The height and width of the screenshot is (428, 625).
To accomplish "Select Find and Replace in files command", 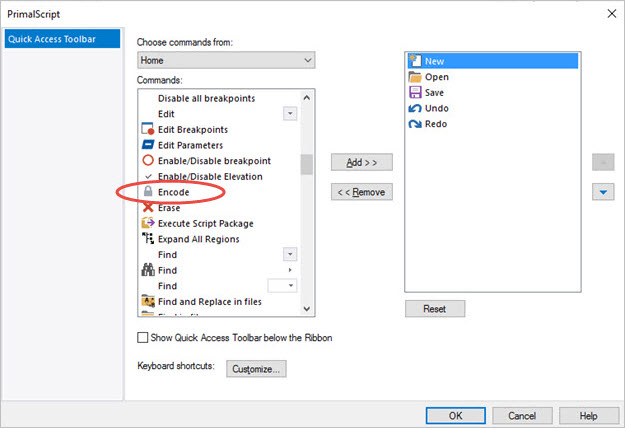I will pos(219,301).
